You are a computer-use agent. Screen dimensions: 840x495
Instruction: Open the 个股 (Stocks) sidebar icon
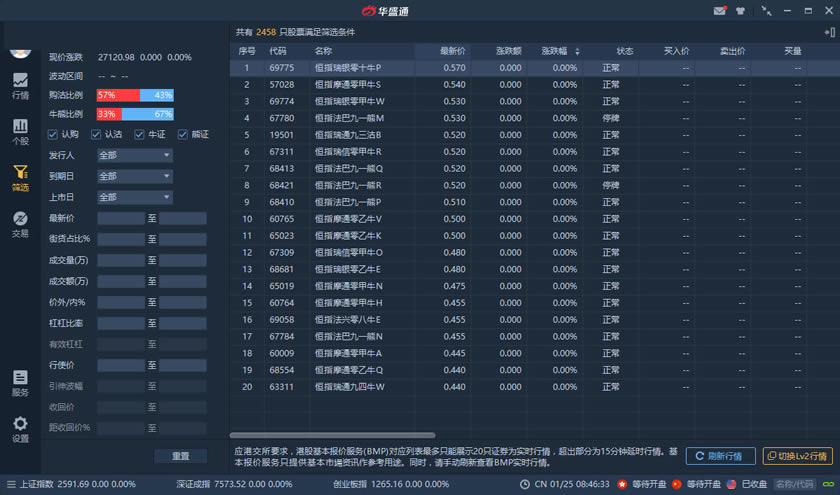point(20,132)
